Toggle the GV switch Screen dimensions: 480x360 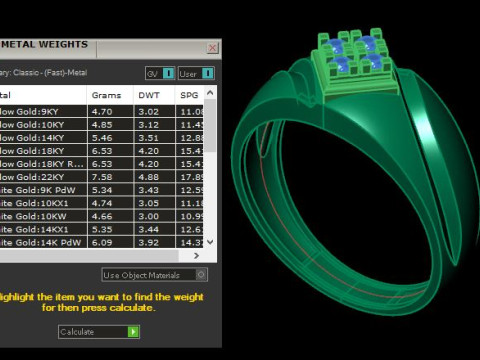click(160, 73)
